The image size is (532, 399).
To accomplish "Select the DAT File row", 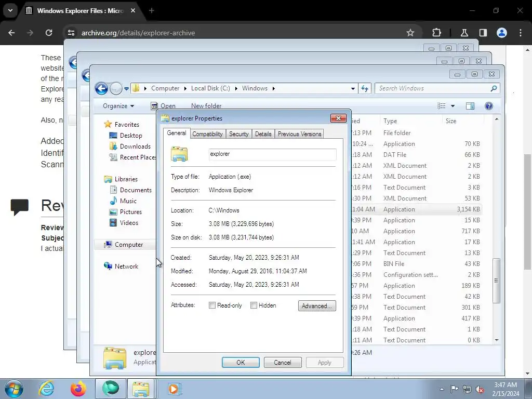I will [x=416, y=155].
